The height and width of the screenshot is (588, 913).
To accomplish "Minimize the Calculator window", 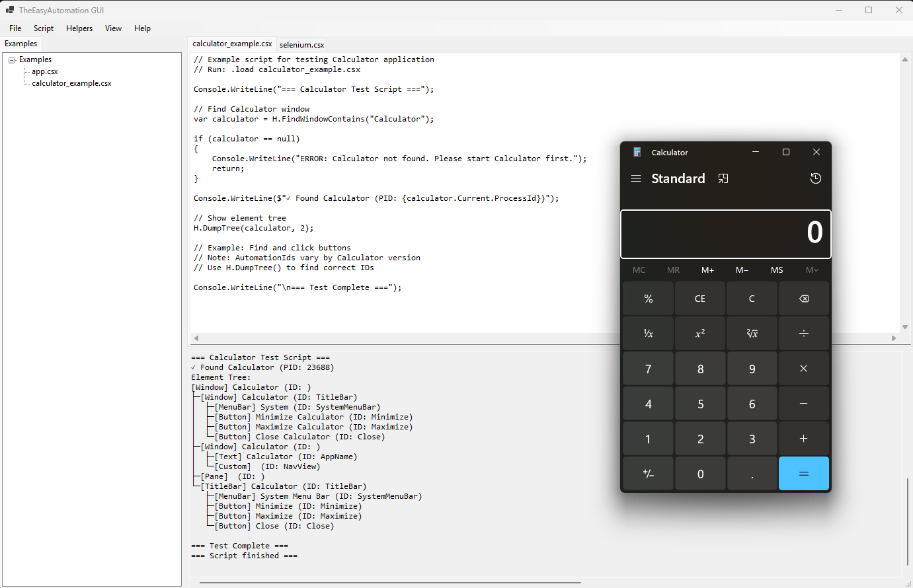I will click(756, 152).
